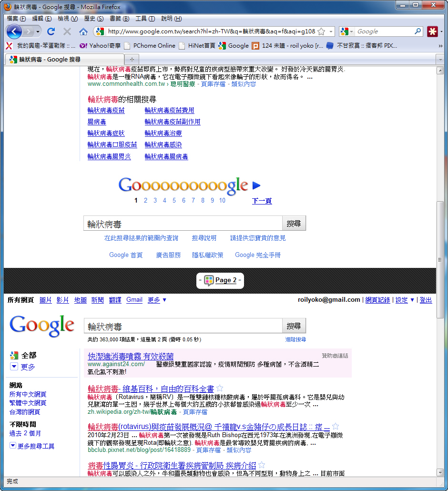Open the Yahoo!奇摩 bookmark
448x491 pixels.
pyautogui.click(x=100, y=46)
